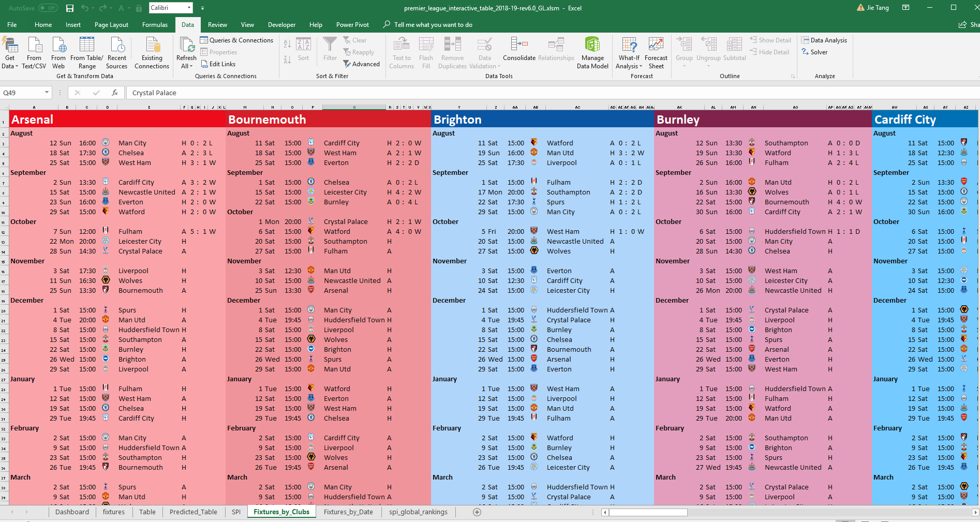Toggle the AutoSave switch

(48, 8)
